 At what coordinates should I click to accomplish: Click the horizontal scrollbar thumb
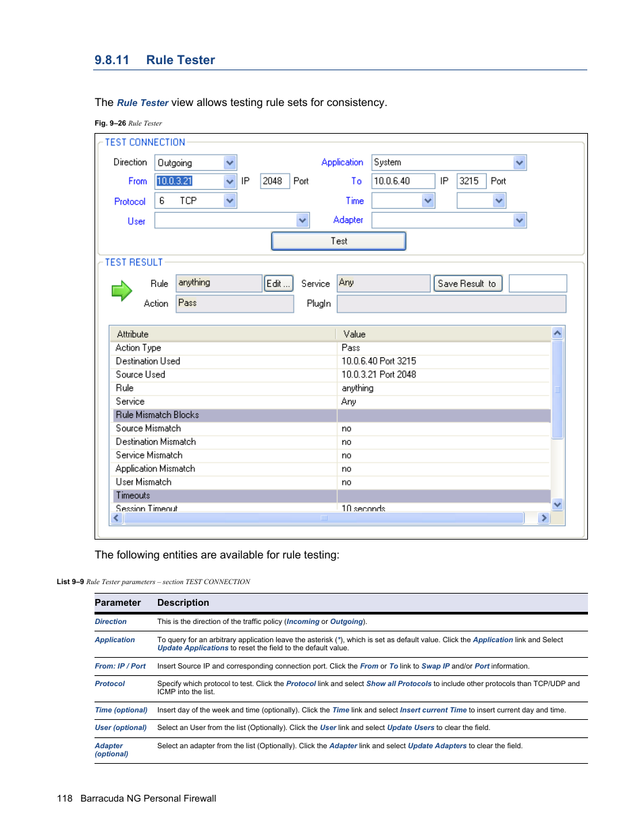(323, 518)
